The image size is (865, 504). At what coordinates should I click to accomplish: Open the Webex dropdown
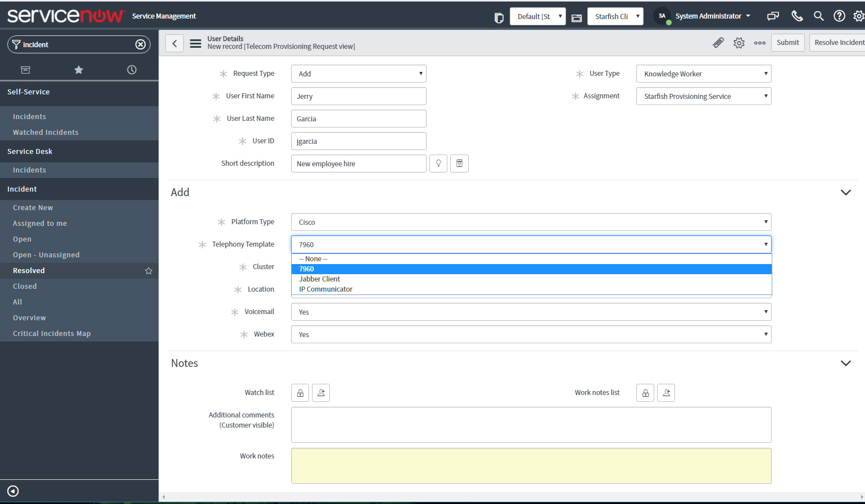[x=531, y=334]
